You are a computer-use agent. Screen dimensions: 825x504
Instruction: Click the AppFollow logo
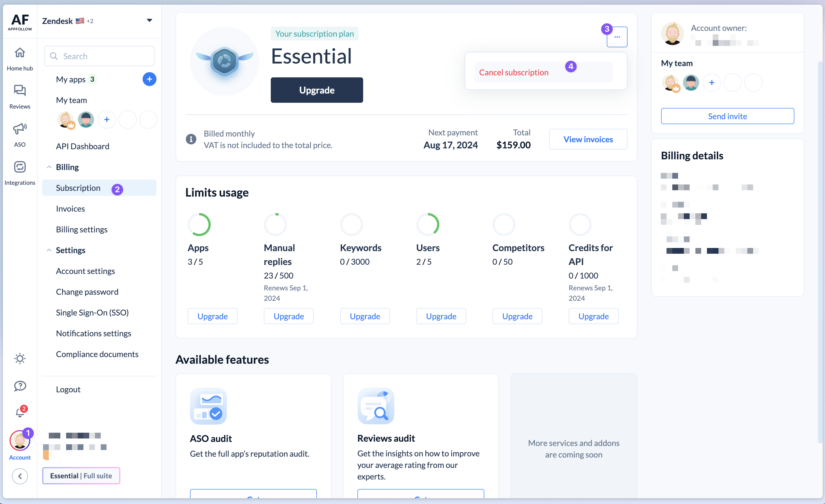pyautogui.click(x=20, y=22)
